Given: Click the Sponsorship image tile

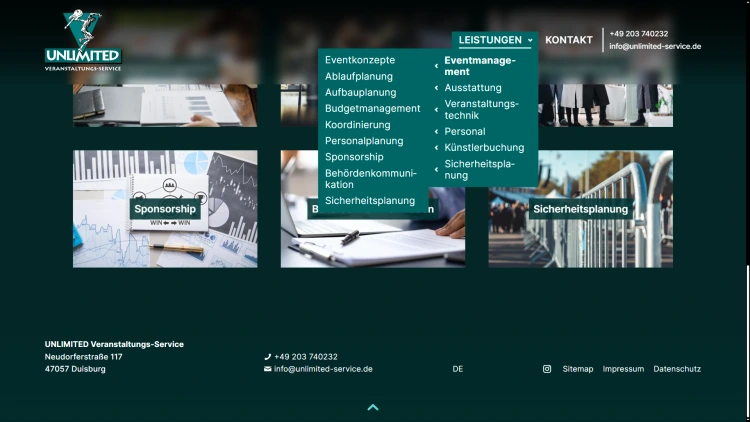Looking at the screenshot, I should pos(165,209).
